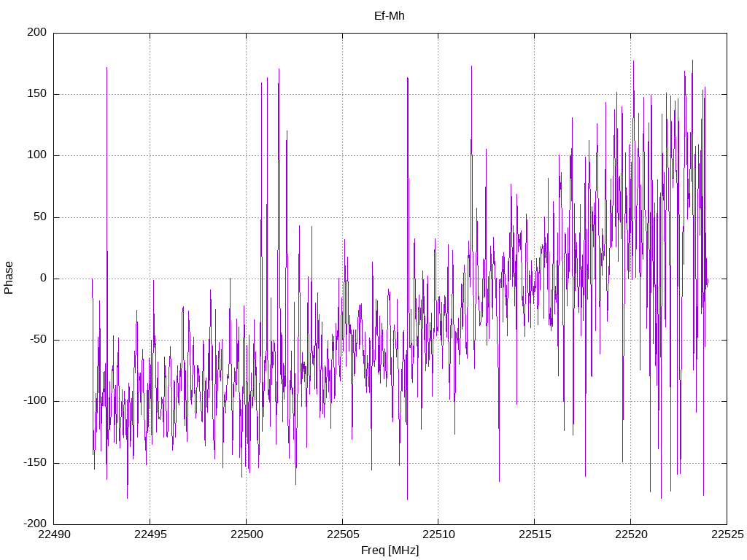This screenshot has width=747, height=560.
Task: Click the y-axis tick label -100
Action: 35,401
